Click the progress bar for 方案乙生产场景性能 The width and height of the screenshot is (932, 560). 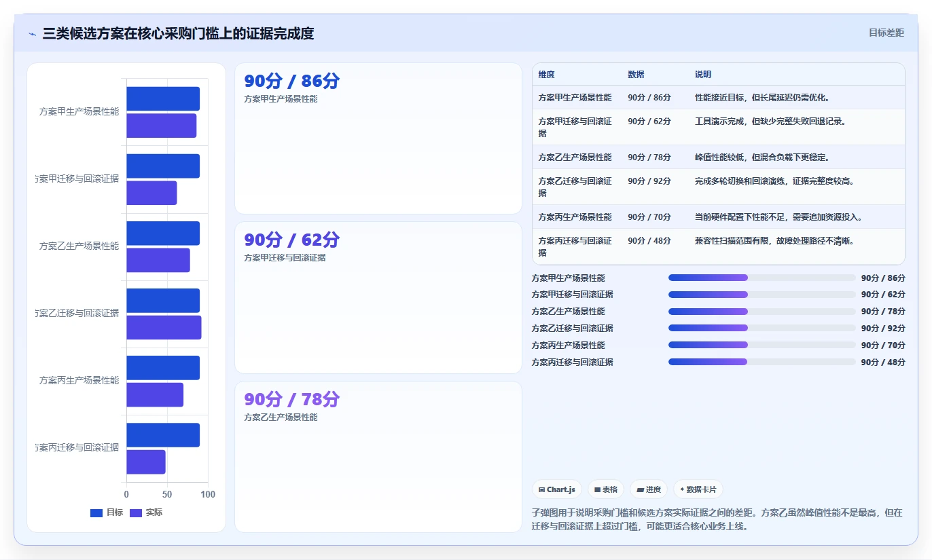coord(762,312)
